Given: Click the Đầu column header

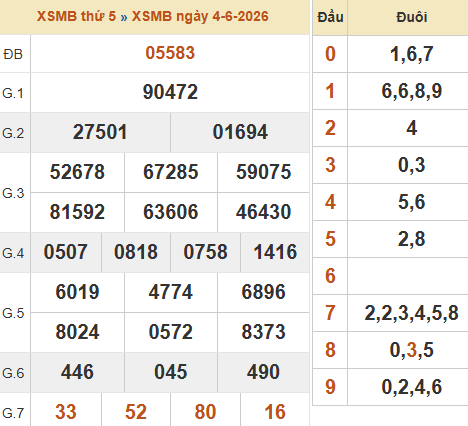Looking at the screenshot, I should [x=330, y=17].
